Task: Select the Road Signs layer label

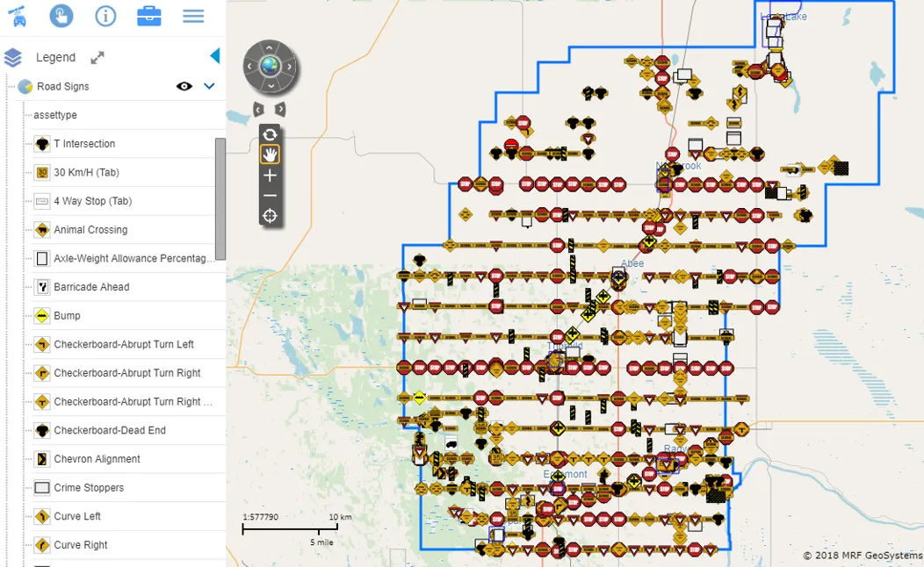Action: coord(63,87)
